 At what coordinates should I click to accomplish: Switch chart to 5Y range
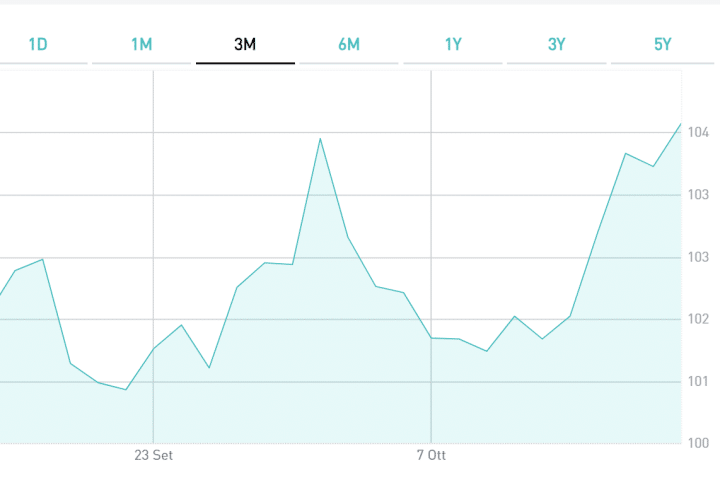pyautogui.click(x=662, y=44)
